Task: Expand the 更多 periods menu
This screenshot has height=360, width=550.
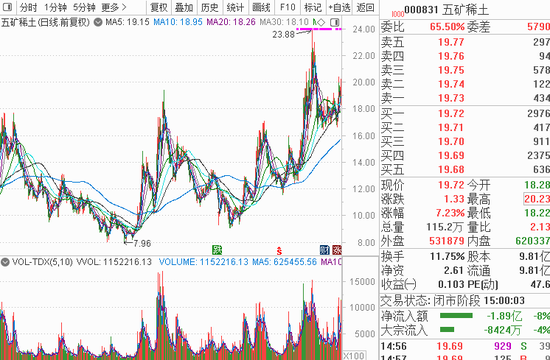Action: [x=114, y=7]
